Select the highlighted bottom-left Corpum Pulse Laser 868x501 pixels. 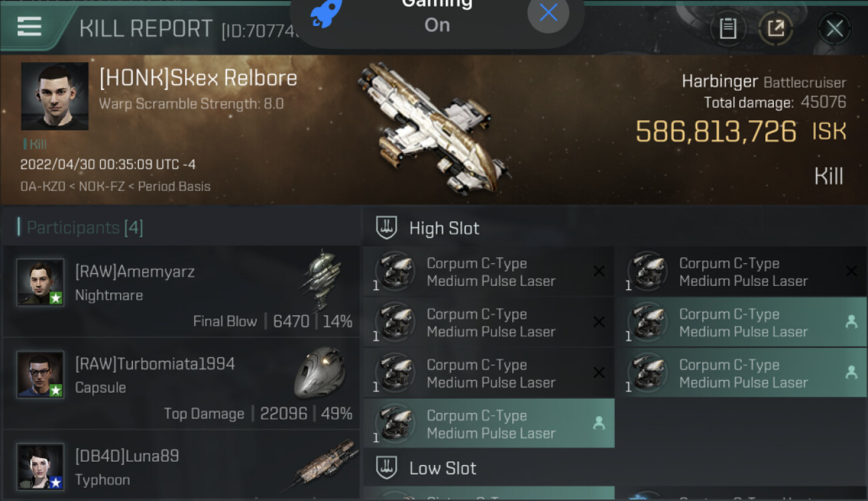click(x=489, y=424)
